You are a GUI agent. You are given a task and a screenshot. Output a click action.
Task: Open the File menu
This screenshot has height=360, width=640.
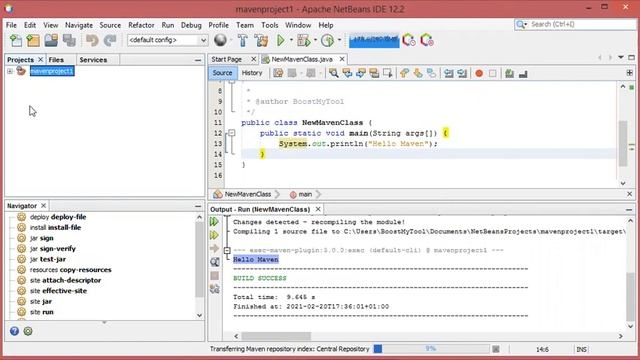[11, 25]
